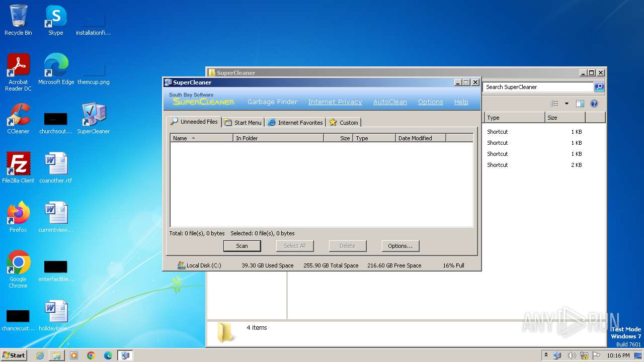Viewport: 644px width, 362px height.
Task: Click the SuperCleaner taskbar button
Action: point(125,355)
